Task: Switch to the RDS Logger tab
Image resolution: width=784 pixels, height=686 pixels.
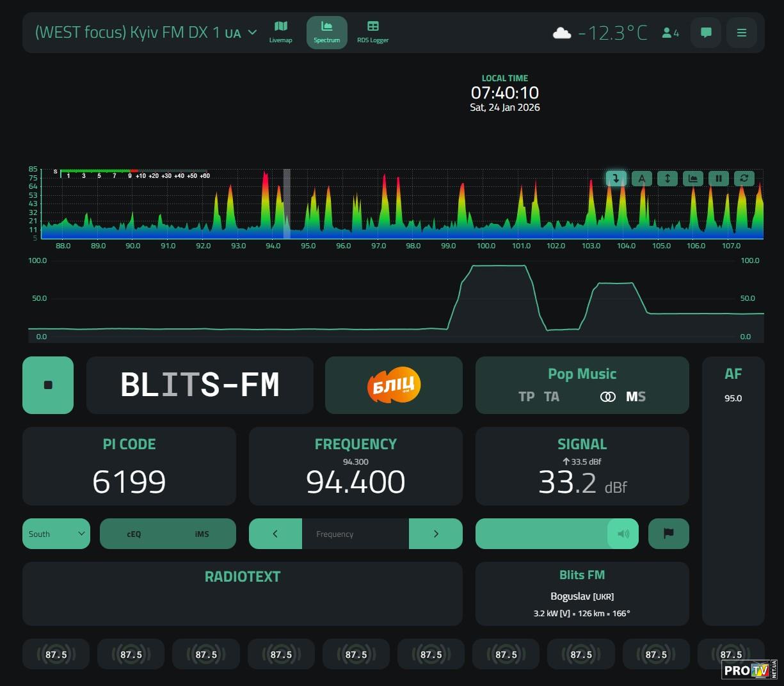Action: coord(372,32)
